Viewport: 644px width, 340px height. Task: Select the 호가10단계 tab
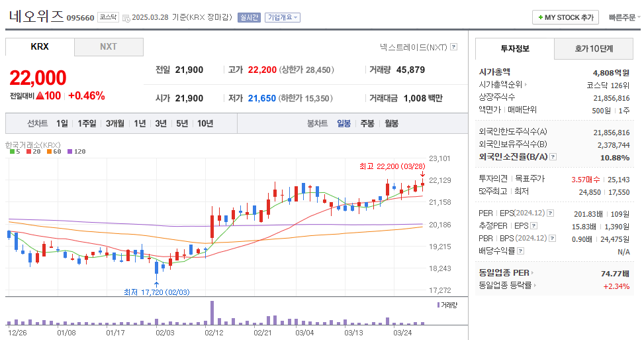[x=594, y=49]
